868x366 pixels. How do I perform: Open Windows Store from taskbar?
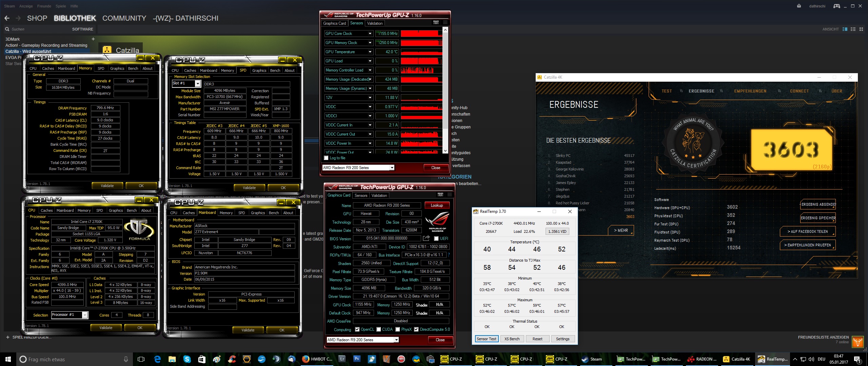pos(202,359)
